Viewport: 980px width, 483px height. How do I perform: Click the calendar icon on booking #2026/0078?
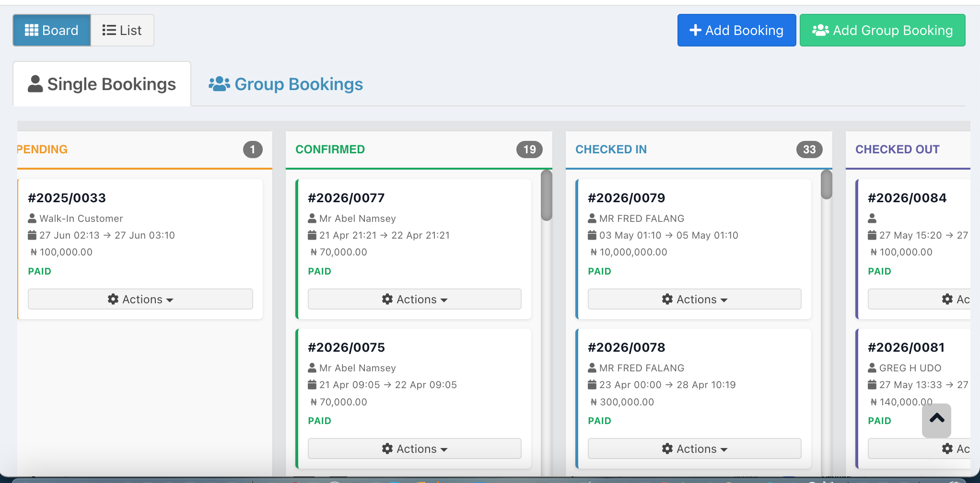click(592, 385)
